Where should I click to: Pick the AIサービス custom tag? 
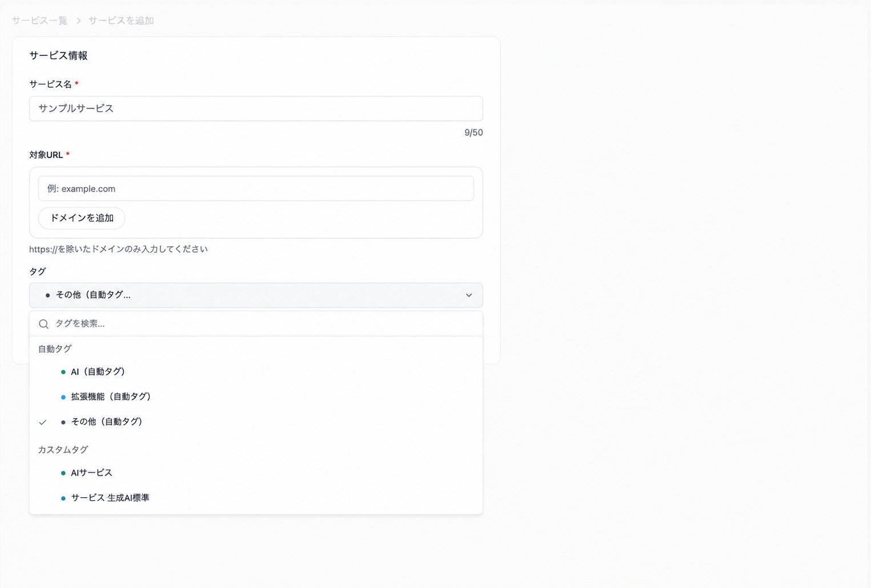coord(256,473)
